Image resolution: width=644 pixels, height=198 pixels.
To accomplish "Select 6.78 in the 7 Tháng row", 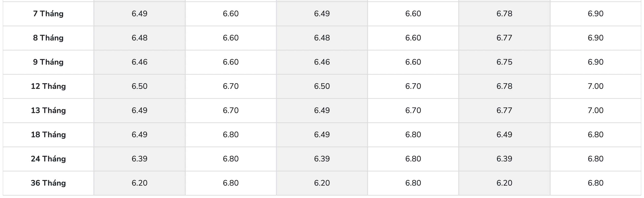I will pyautogui.click(x=504, y=14).
